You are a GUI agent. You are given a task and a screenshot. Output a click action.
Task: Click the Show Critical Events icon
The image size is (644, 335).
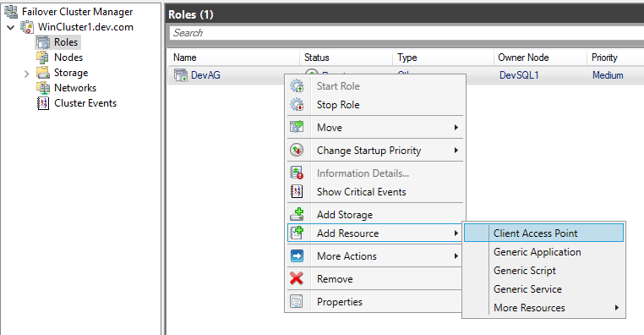[x=297, y=191]
